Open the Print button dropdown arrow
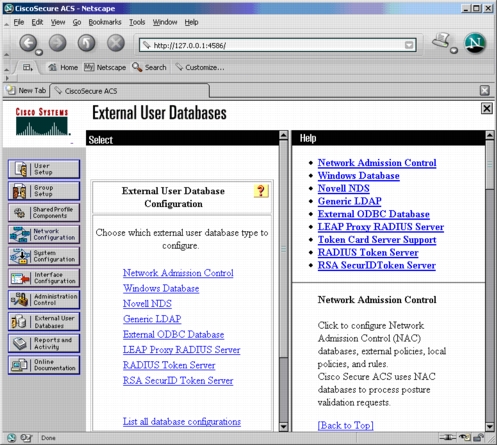Screen dimensions: 499x447 454,50
